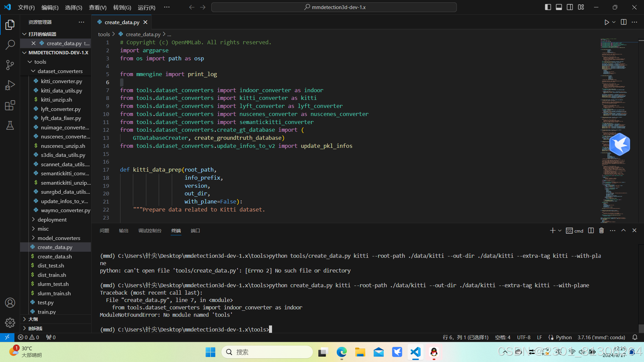Switch to the 问题 panel tab
Image resolution: width=644 pixels, height=362 pixels.
click(x=104, y=231)
